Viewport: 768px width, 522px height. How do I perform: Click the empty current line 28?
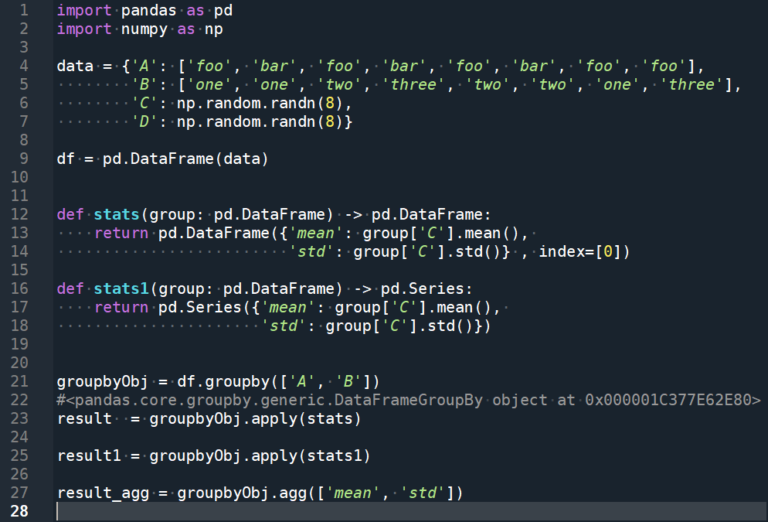click(x=410, y=511)
